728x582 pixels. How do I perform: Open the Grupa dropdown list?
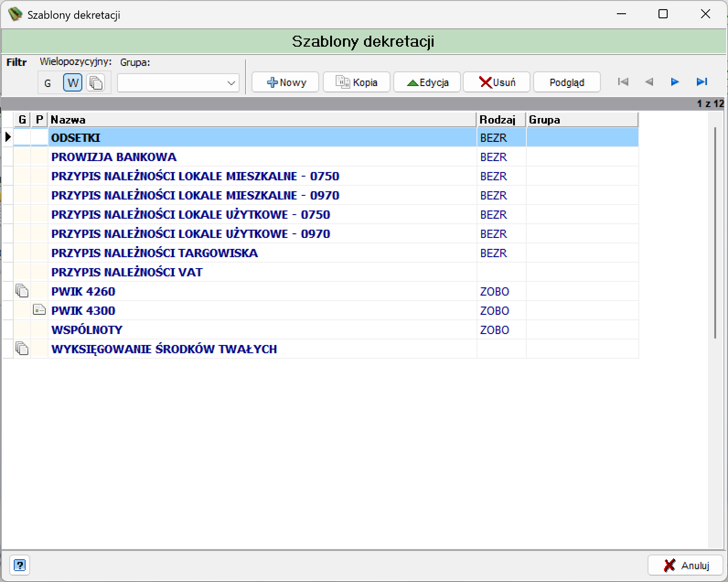click(231, 83)
